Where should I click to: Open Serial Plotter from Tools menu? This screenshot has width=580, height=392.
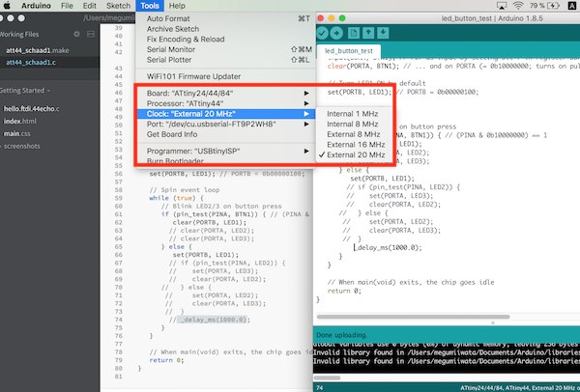pos(225,60)
